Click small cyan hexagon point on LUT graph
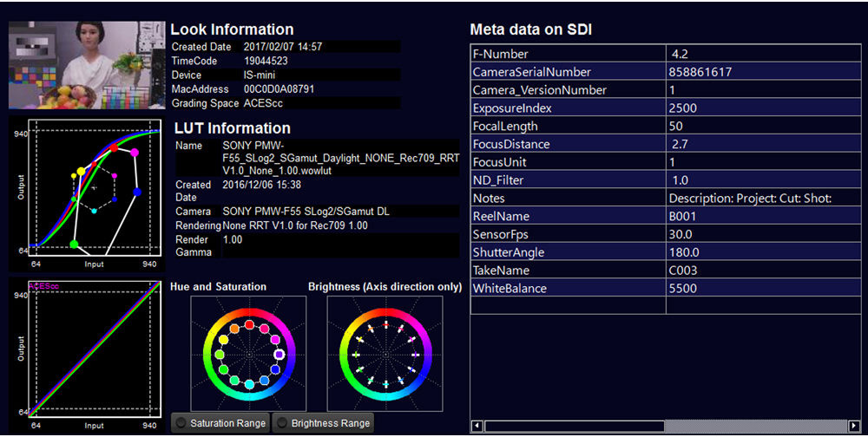 (x=94, y=211)
